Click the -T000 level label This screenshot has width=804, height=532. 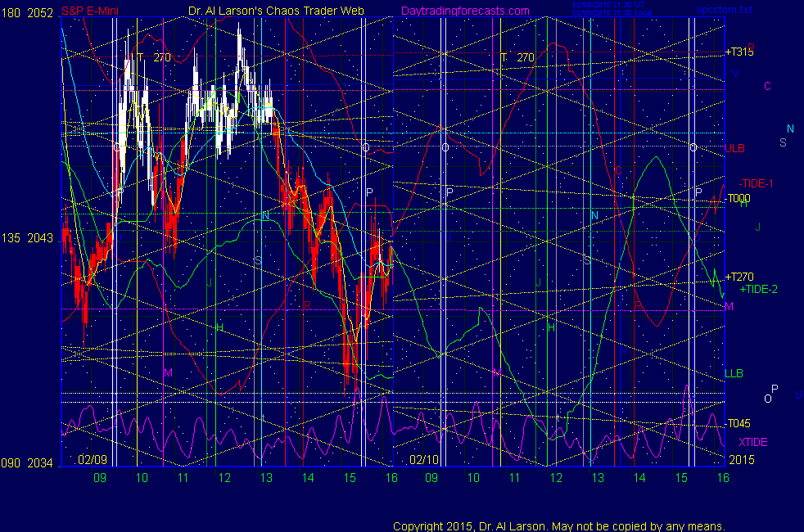pyautogui.click(x=739, y=198)
